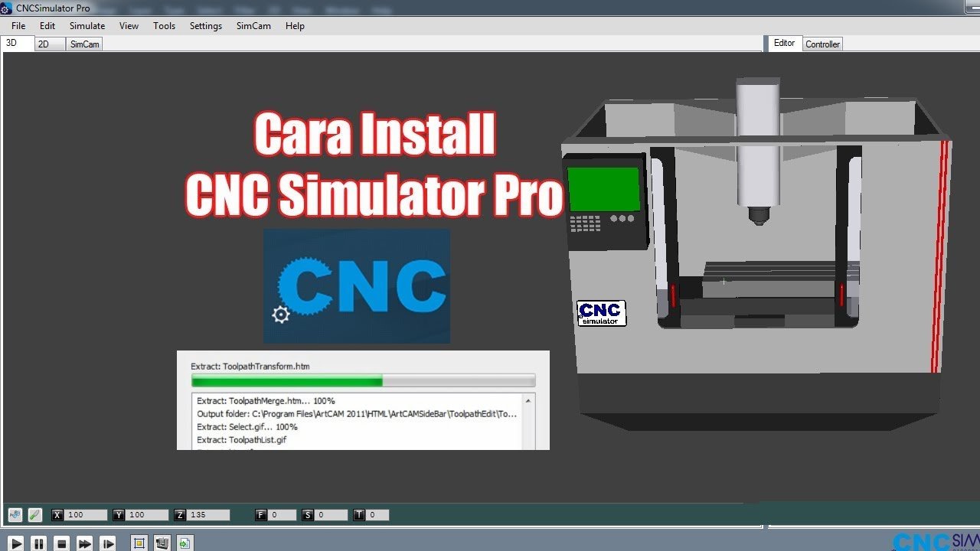Open the File menu
Screen dimensions: 980x551
[18, 25]
